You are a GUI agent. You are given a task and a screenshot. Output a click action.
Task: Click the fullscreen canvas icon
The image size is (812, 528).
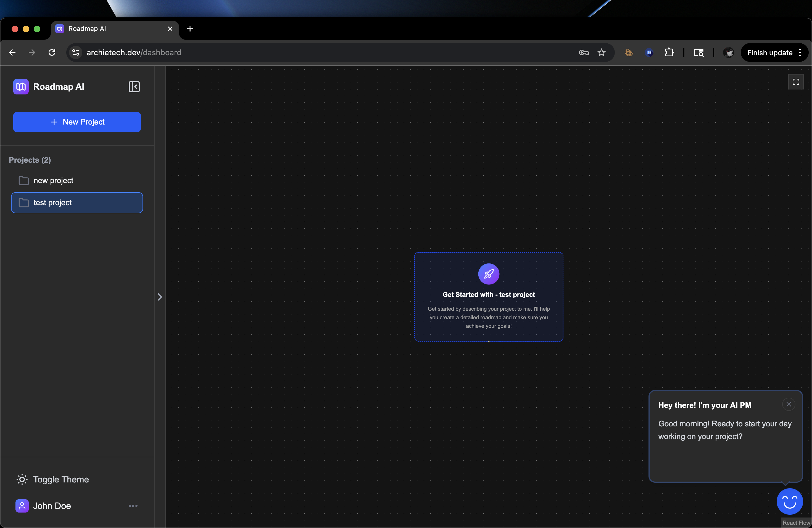click(796, 82)
